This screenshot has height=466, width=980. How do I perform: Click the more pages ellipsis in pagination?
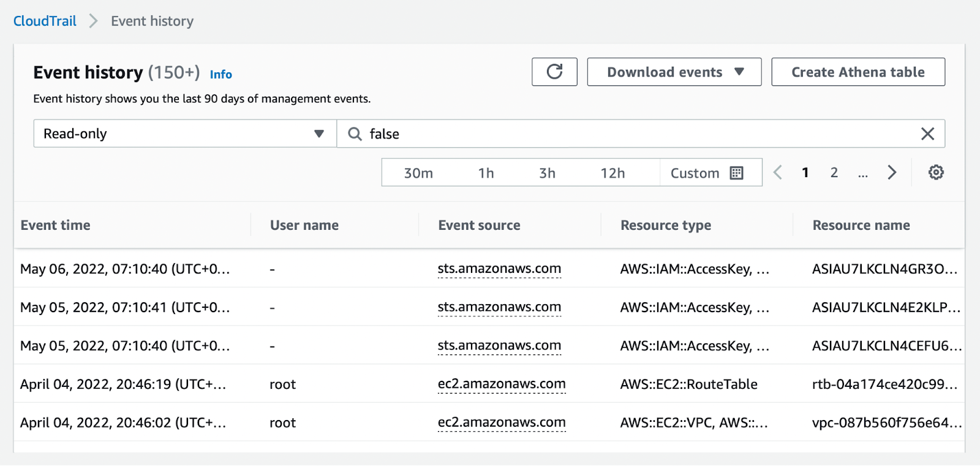(862, 174)
